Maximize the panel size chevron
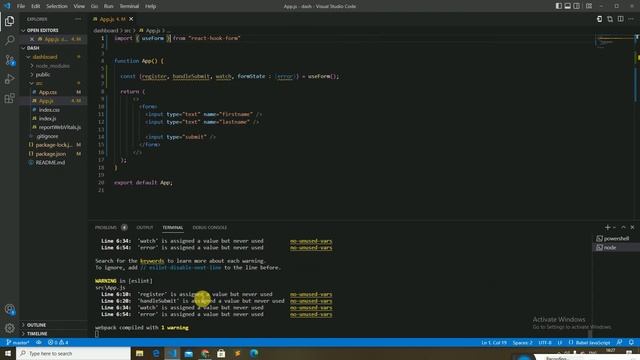 623,227
